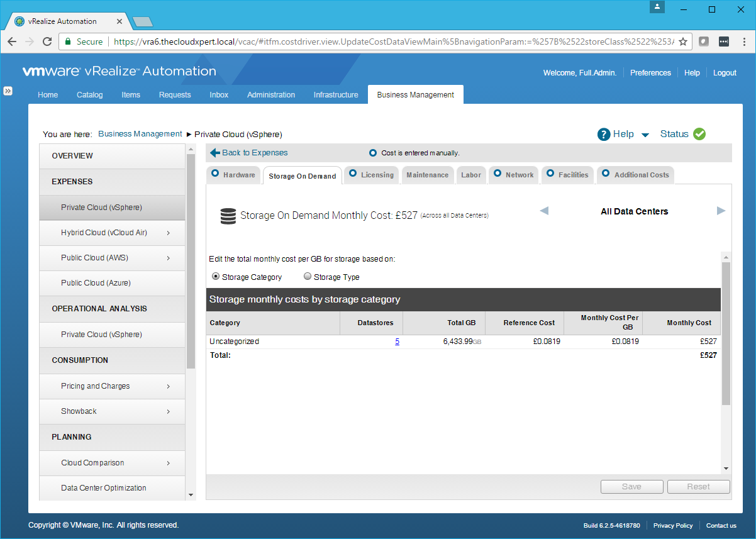Click the Back to Expenses arrow icon
Viewport: 756px width, 539px height.
215,153
